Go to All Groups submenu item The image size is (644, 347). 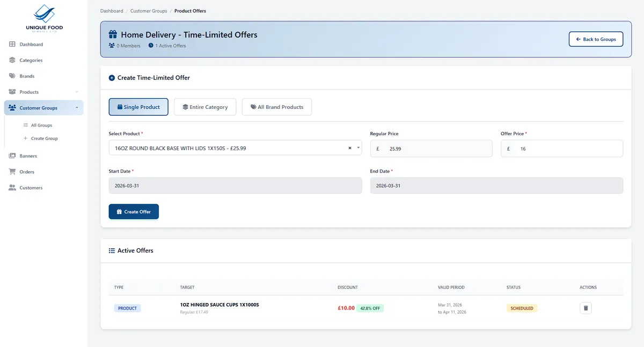click(41, 125)
